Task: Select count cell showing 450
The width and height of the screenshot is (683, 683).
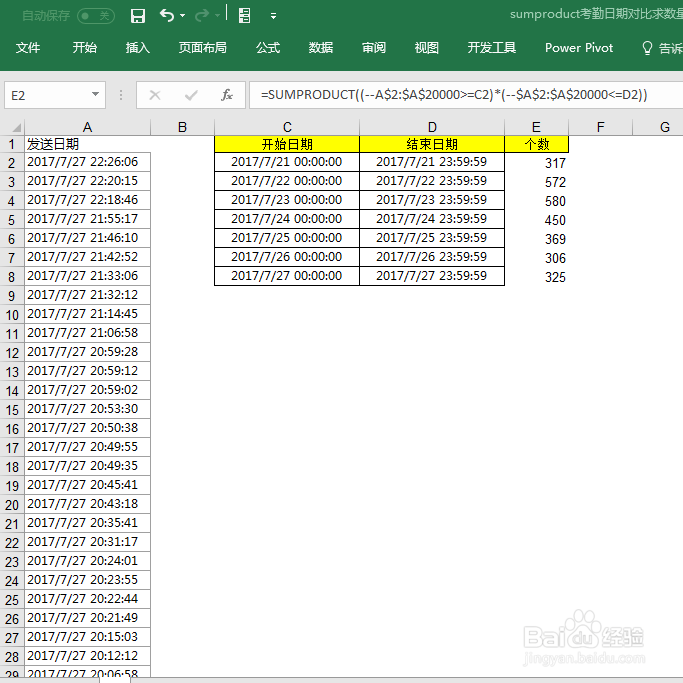Action: click(537, 220)
